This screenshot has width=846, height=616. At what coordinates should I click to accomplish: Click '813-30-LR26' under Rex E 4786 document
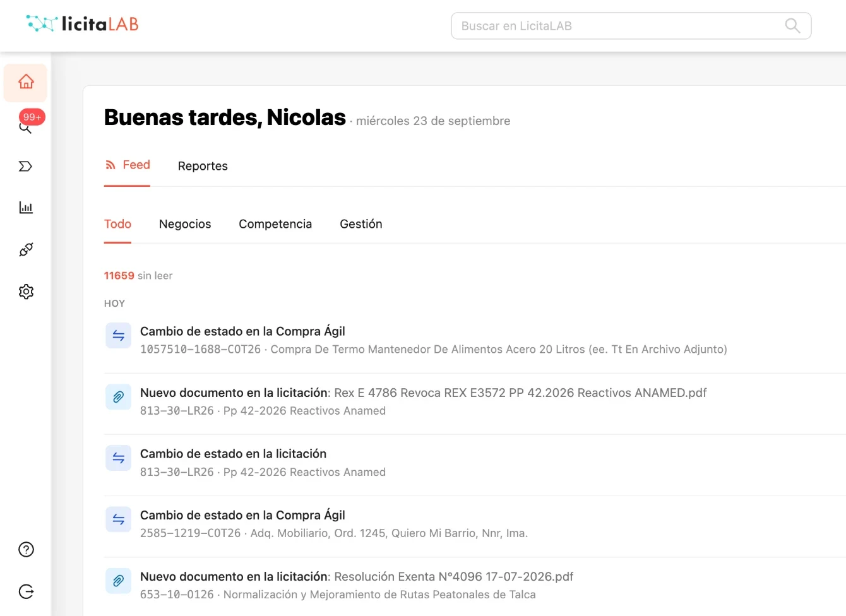[x=177, y=411]
